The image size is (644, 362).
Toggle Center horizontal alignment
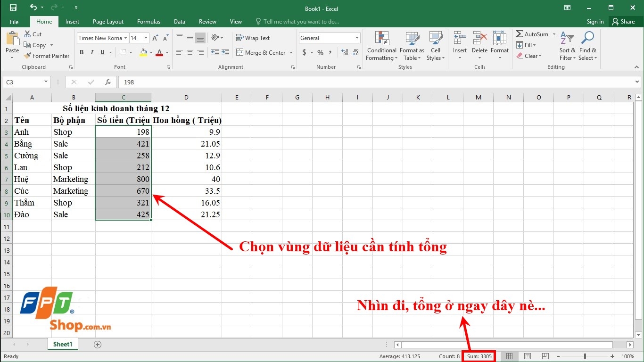tap(190, 52)
